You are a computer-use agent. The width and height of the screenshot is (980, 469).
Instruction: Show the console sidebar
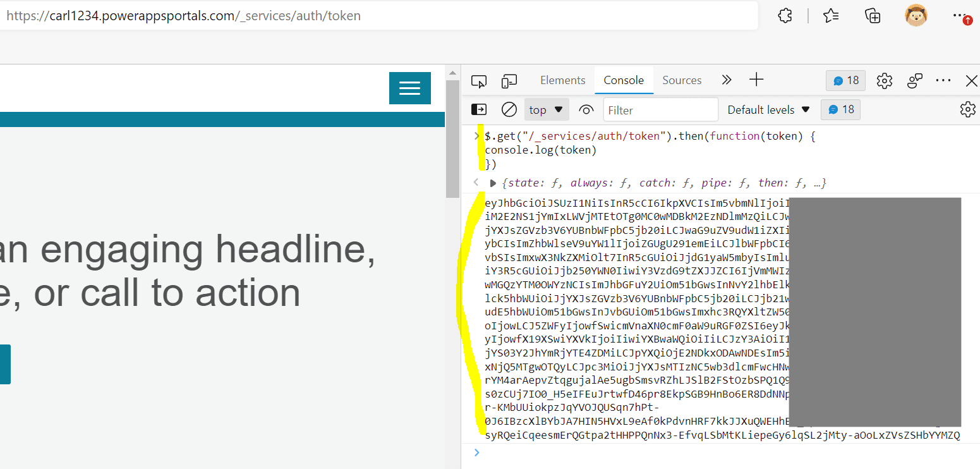pos(479,109)
